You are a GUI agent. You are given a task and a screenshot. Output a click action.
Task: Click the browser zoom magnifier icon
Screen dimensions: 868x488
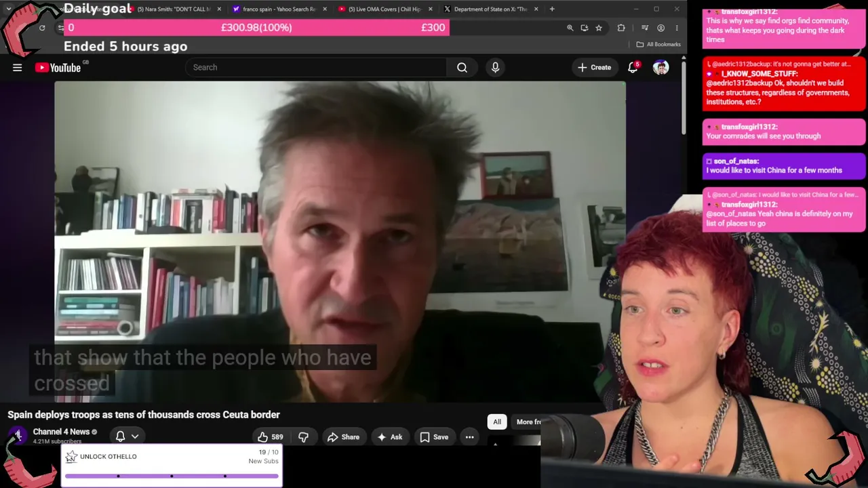point(570,28)
